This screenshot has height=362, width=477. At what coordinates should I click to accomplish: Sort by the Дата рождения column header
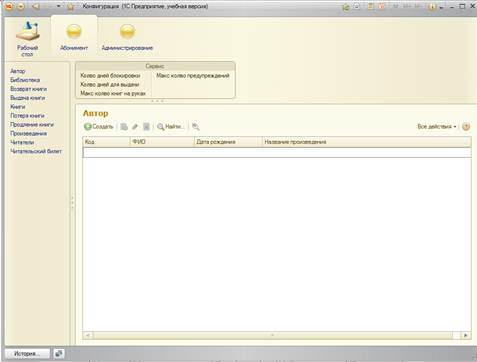pyautogui.click(x=228, y=142)
